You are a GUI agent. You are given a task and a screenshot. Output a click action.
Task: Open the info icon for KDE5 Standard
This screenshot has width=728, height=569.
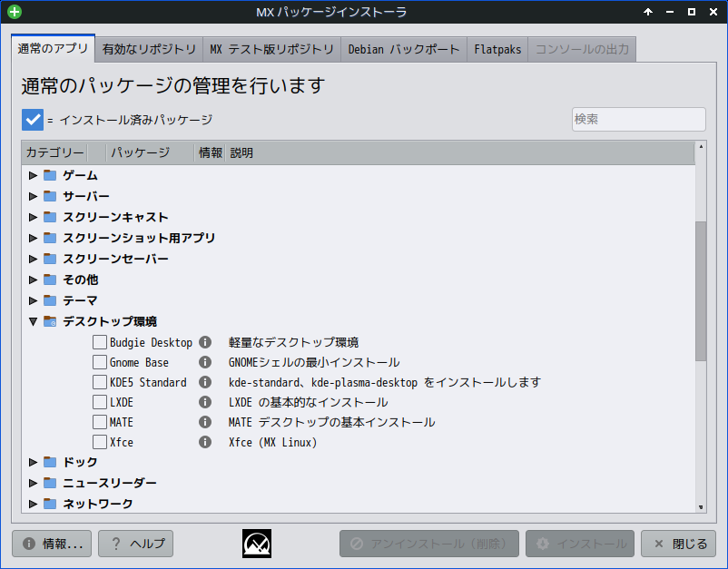point(205,382)
